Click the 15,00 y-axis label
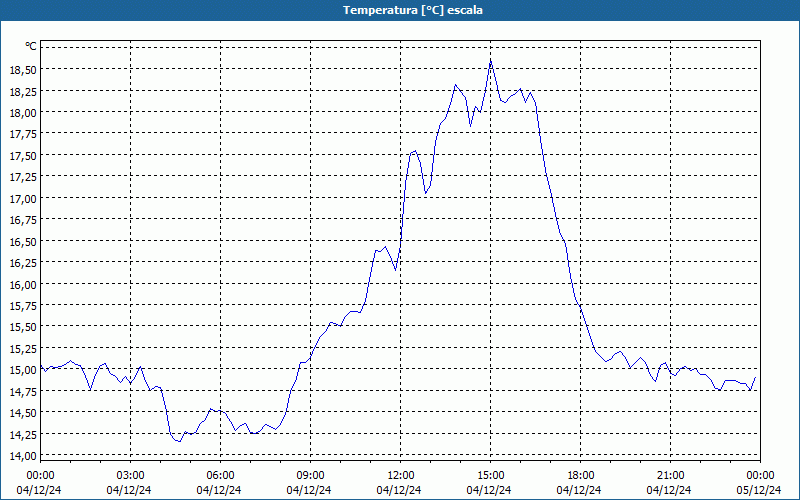800x500 pixels. [23, 370]
